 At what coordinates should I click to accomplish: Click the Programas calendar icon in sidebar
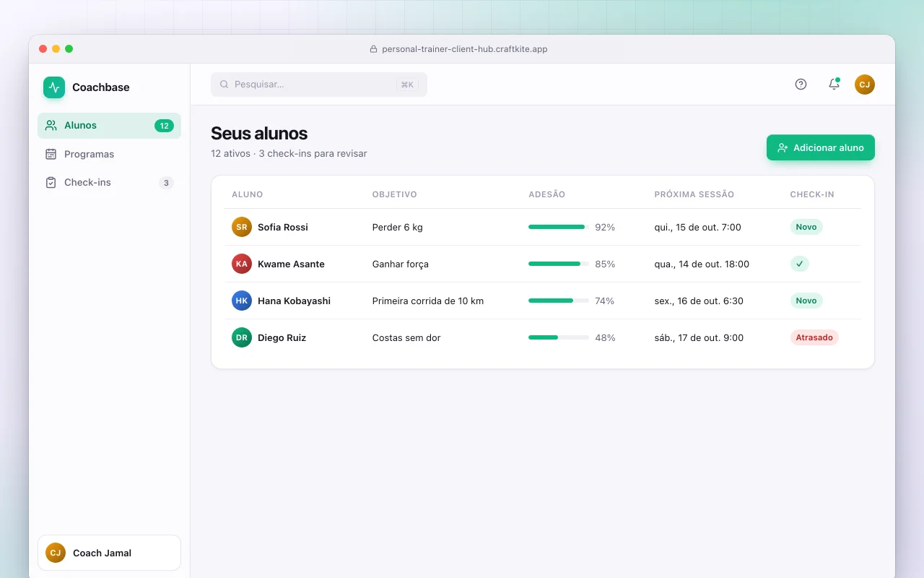coord(51,154)
